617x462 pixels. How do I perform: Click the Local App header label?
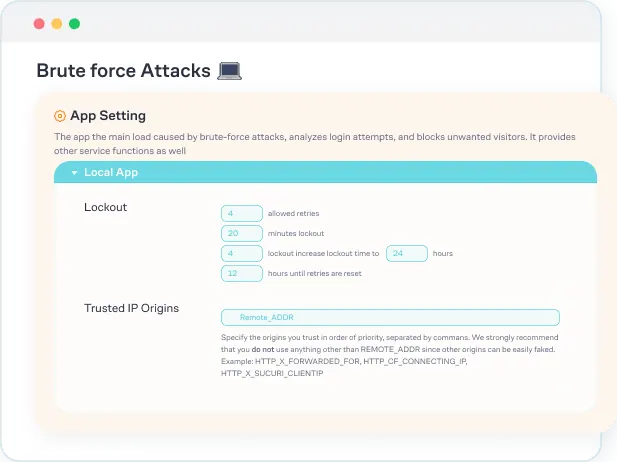111,172
